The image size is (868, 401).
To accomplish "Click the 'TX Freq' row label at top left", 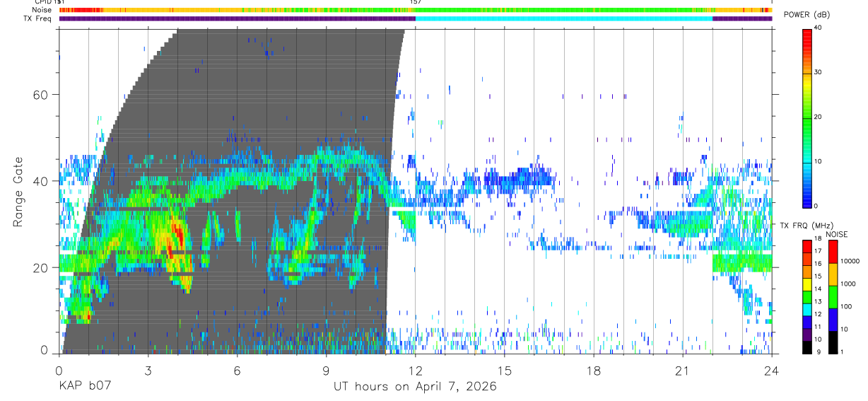I will (39, 19).
